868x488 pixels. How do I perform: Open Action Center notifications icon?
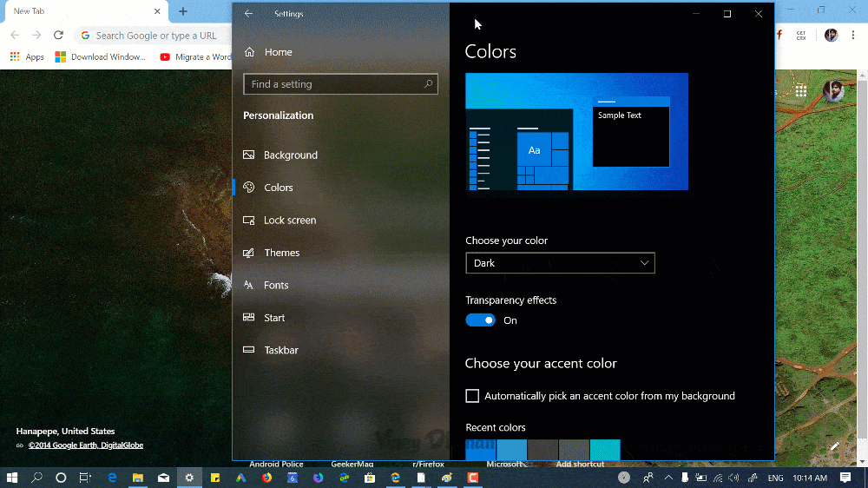click(845, 478)
